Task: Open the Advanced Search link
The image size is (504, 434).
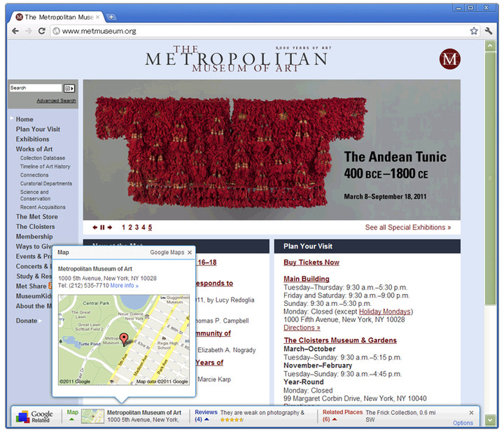Action: [56, 101]
